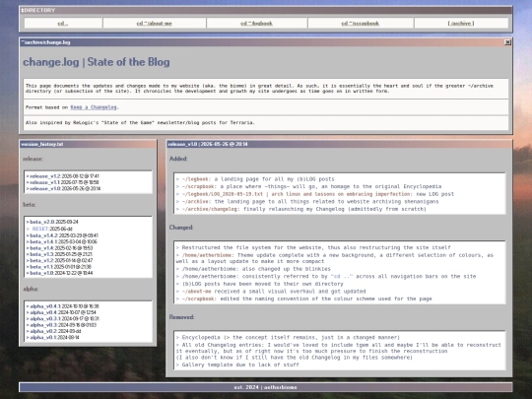Viewport: 532px width, 399px height.
Task: Click the "release:" section label
Action: (x=33, y=159)
